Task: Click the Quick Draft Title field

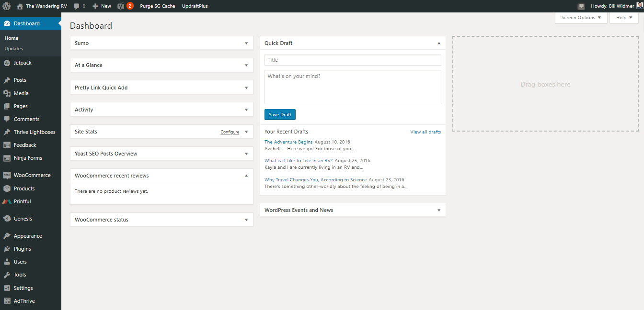Action: (353, 60)
